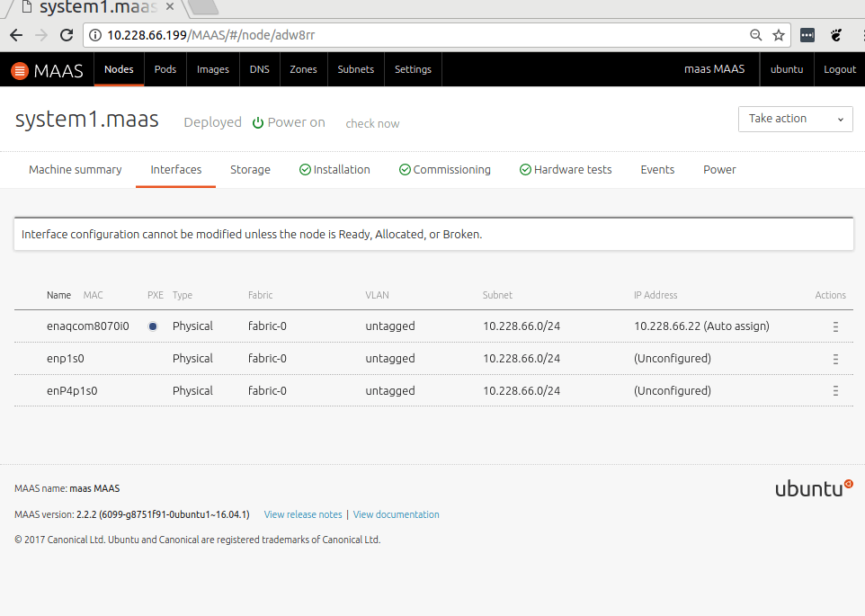Open the Settings menu item

[414, 69]
